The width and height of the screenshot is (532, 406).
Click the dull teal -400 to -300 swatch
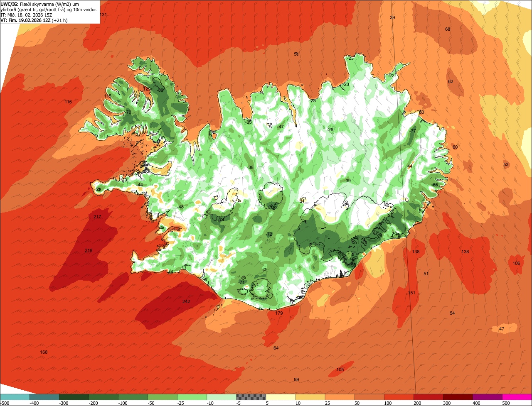(44, 397)
